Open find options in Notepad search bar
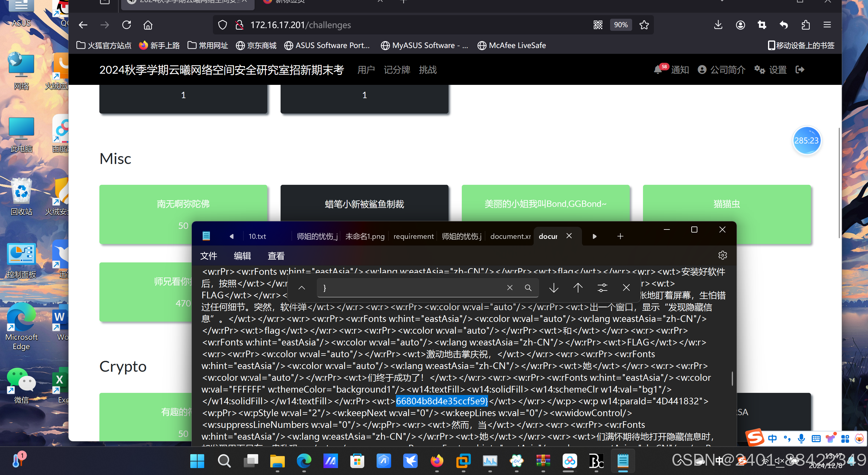Screen dimensions: 868x475 [602, 288]
